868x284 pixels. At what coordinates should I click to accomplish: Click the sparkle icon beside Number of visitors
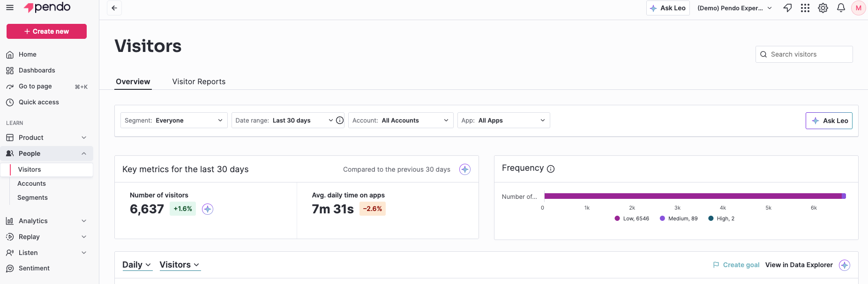[x=208, y=209]
